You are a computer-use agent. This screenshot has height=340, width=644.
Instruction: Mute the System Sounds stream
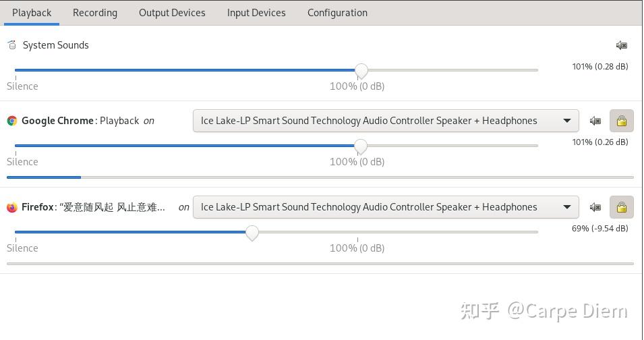point(621,45)
